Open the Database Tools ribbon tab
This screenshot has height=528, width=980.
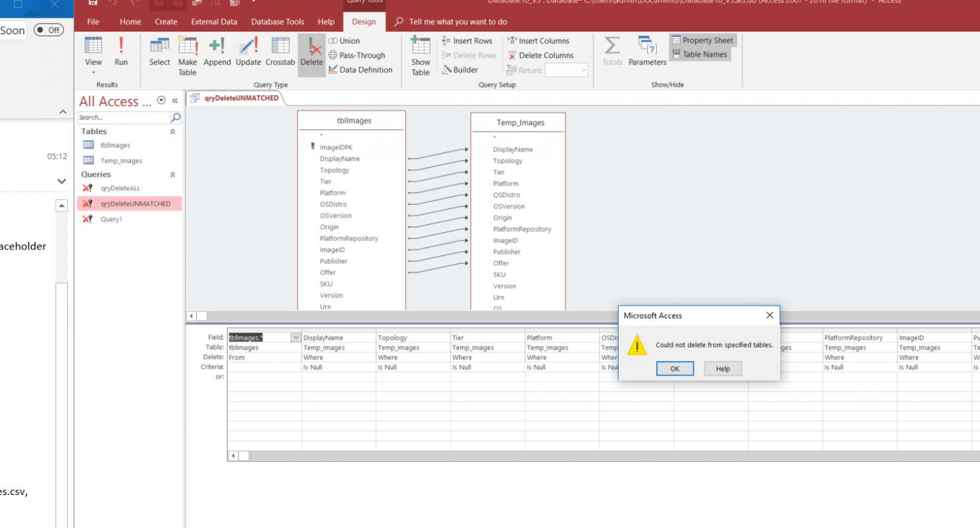tap(277, 22)
